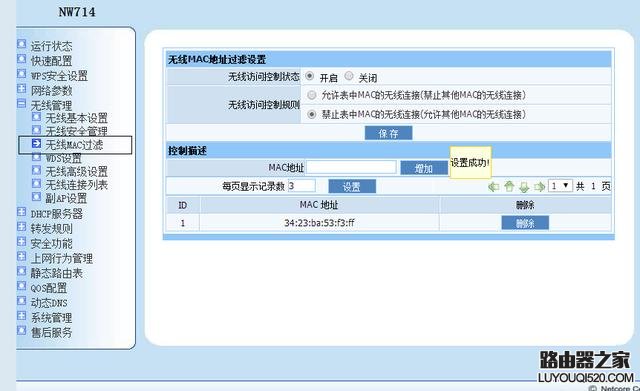Click the icon beside WDS设置
This screenshot has width=640, height=391.
[36, 157]
